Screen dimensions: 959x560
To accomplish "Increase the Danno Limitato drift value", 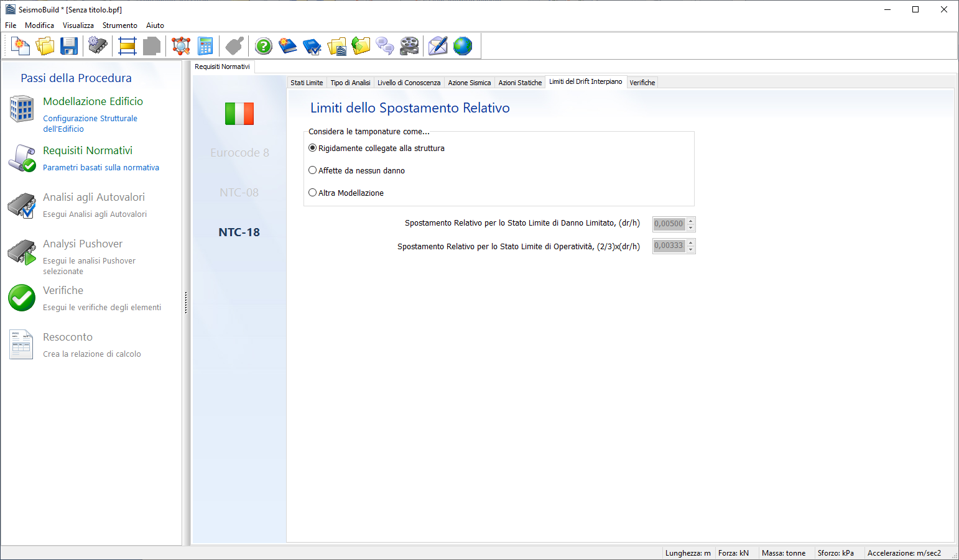I will pos(690,221).
